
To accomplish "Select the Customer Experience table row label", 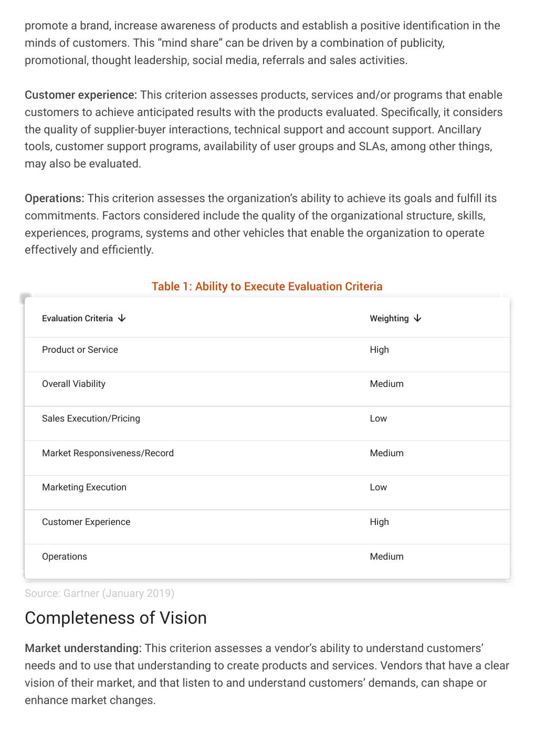I will tap(86, 522).
